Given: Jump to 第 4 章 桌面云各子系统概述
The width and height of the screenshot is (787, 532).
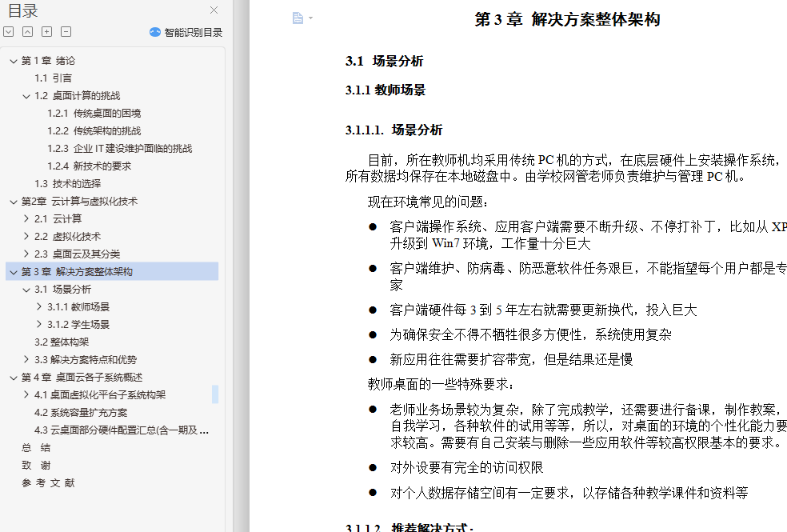Looking at the screenshot, I should pyautogui.click(x=82, y=378).
